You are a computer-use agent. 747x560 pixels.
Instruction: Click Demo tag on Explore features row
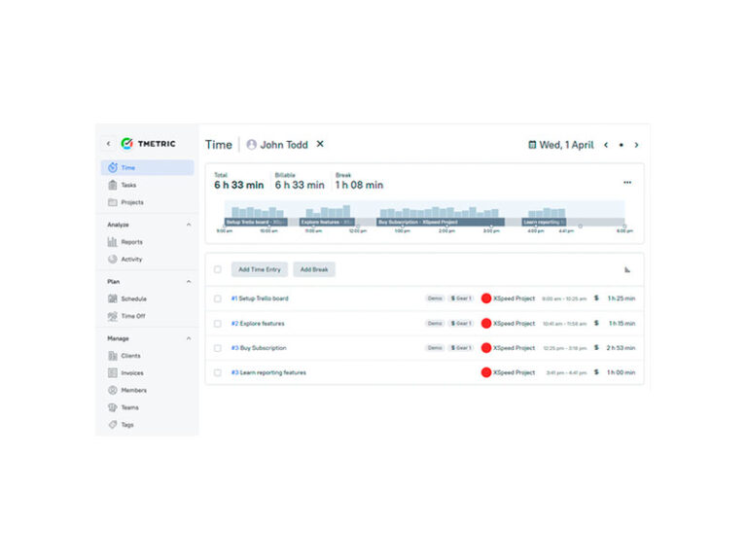(435, 324)
